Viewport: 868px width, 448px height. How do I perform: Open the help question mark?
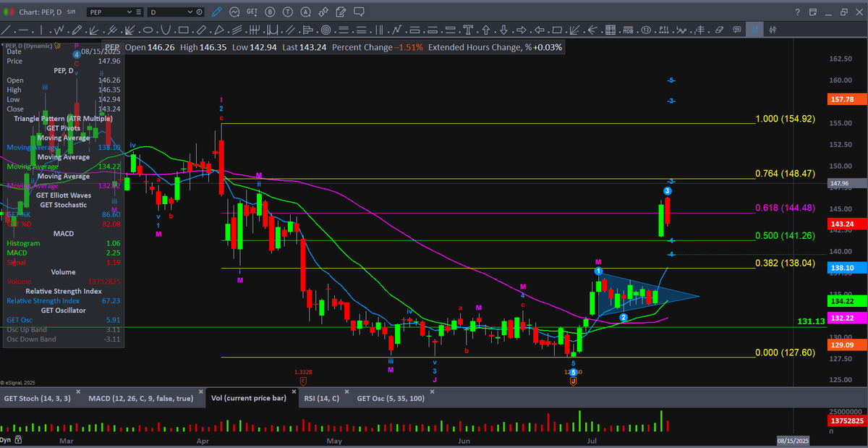point(798,12)
